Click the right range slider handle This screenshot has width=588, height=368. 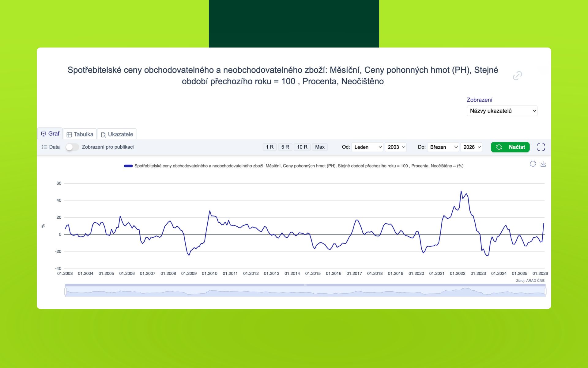545,291
